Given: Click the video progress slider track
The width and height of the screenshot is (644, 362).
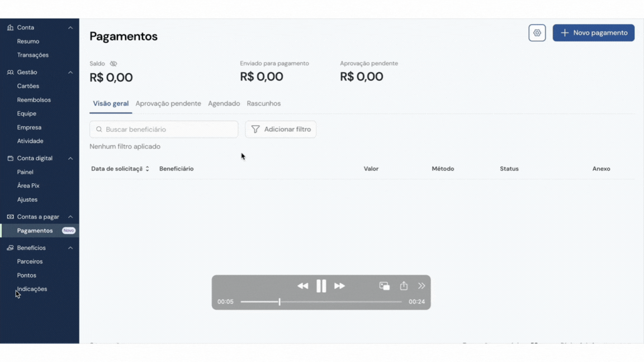Looking at the screenshot, I should tap(321, 302).
